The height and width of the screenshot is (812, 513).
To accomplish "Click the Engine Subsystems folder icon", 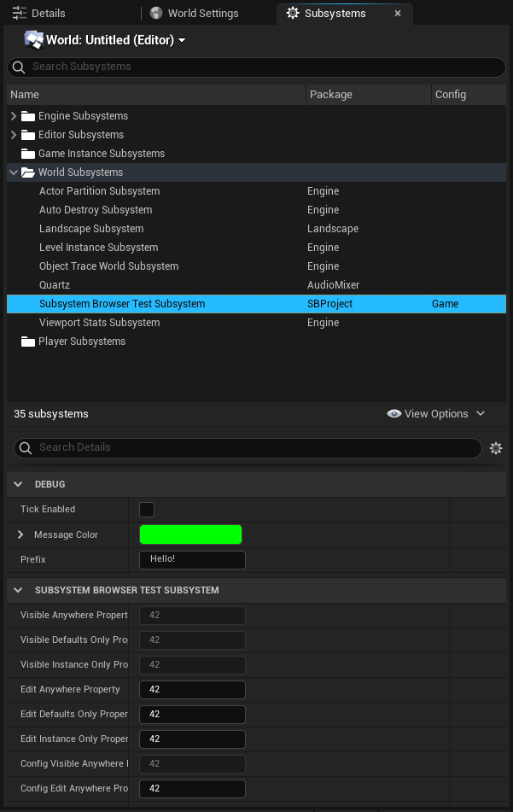I will 28,116.
